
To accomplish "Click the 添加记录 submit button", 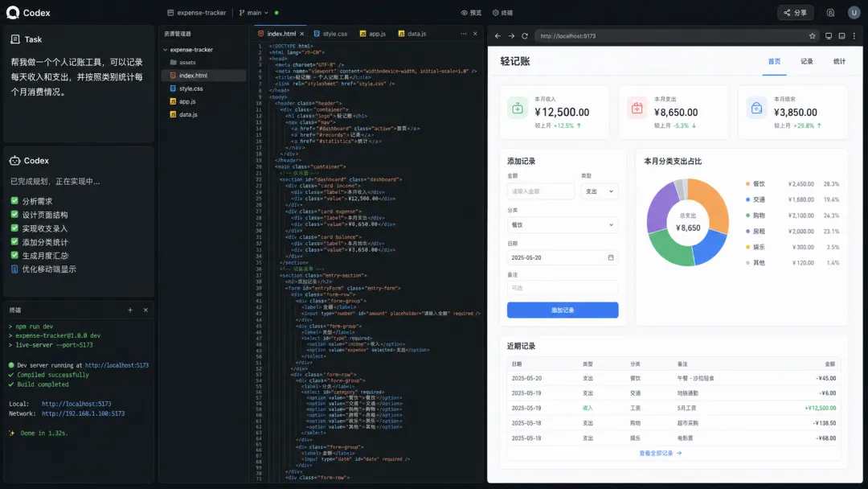I will tap(563, 310).
